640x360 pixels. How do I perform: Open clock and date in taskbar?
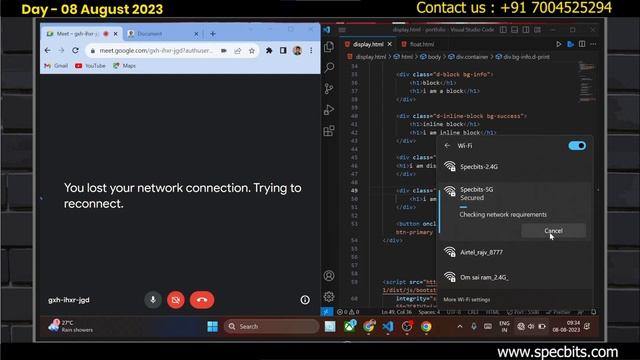(566, 326)
